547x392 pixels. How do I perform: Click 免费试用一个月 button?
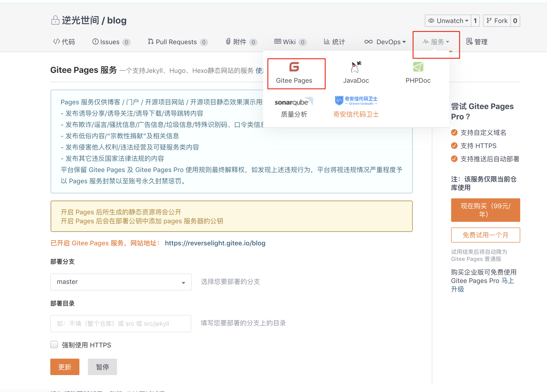click(x=485, y=235)
